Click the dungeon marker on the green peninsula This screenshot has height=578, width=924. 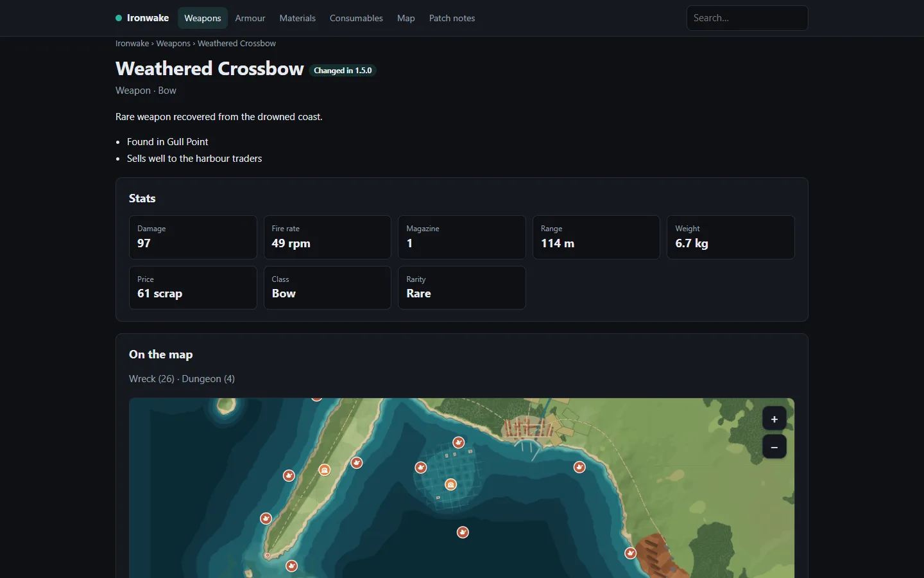click(325, 470)
